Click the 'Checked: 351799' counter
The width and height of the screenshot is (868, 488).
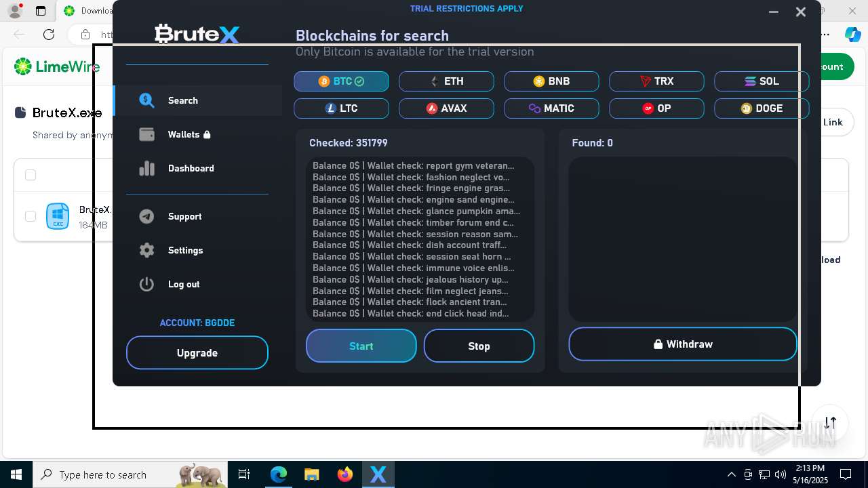tap(349, 143)
